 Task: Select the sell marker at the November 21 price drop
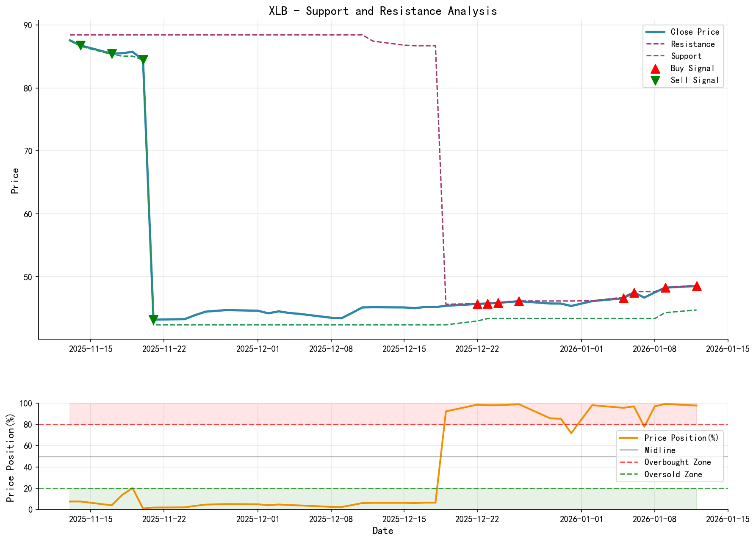tap(153, 319)
